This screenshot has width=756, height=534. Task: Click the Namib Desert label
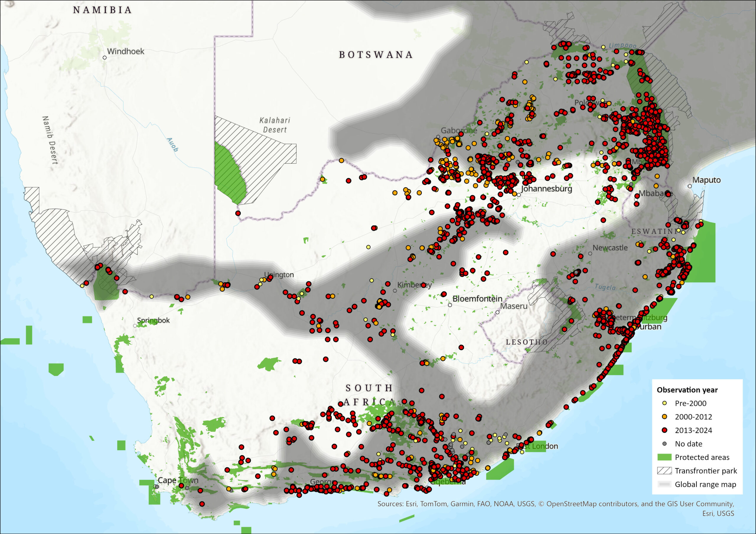coord(50,140)
